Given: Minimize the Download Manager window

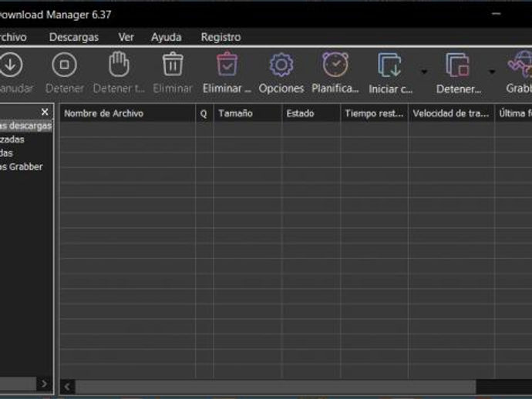Looking at the screenshot, I should 496,14.
